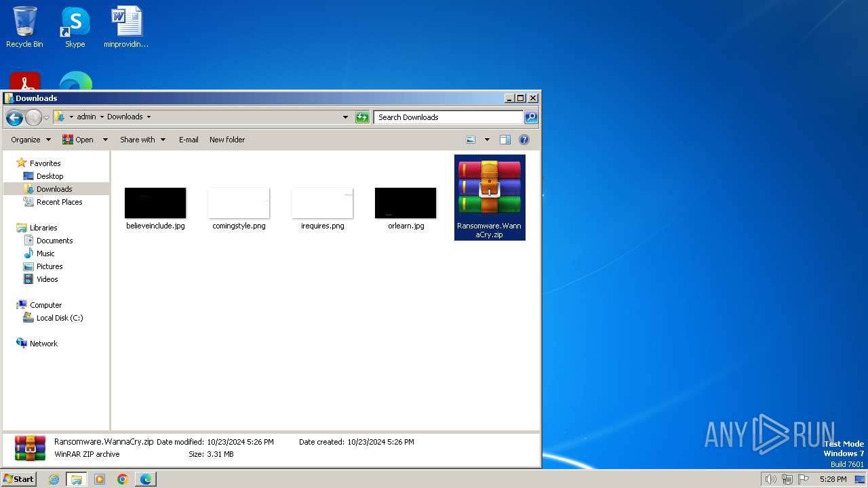
Task: Expand the arrow after admin breadcrumb
Action: point(102,117)
